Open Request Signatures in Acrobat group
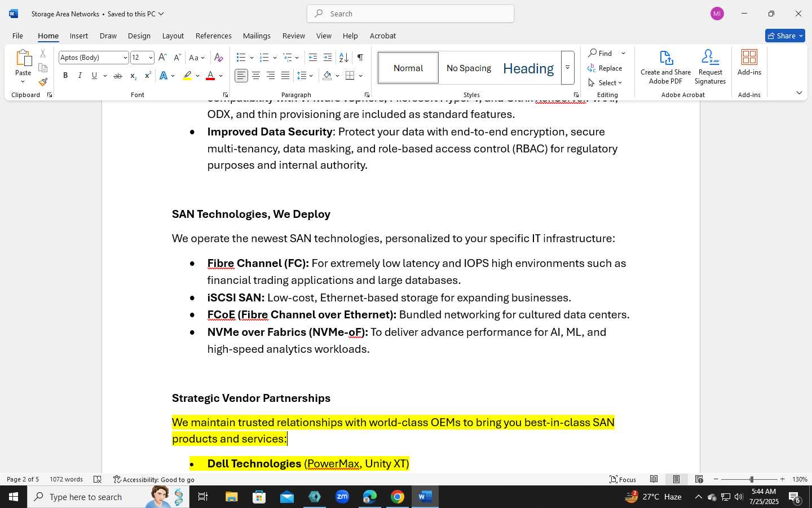Viewport: 812px width, 508px height. 710,67
